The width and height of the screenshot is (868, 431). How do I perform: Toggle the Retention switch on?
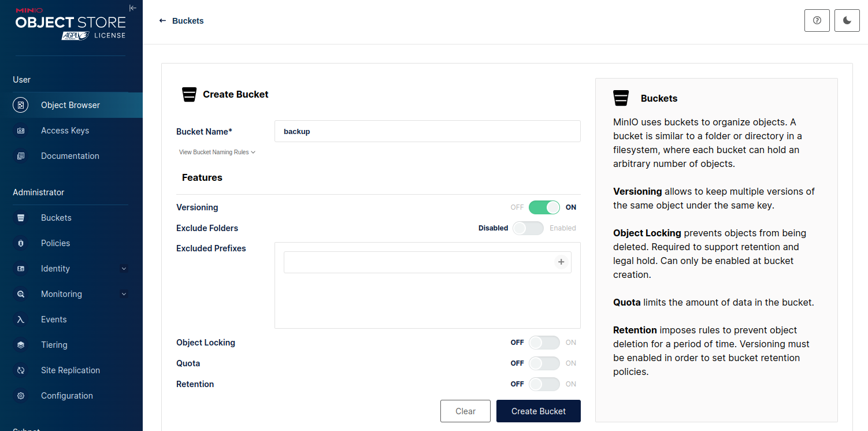[x=544, y=384]
